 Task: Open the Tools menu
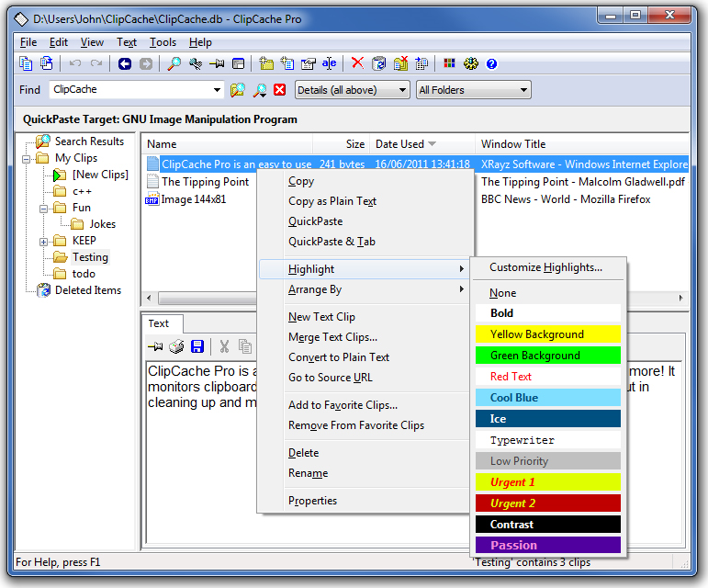coord(163,42)
